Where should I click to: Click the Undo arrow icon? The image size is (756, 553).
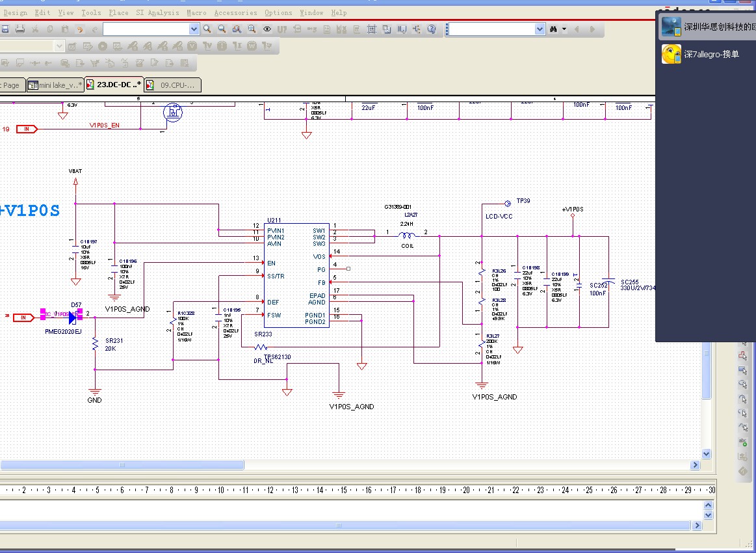(x=79, y=29)
